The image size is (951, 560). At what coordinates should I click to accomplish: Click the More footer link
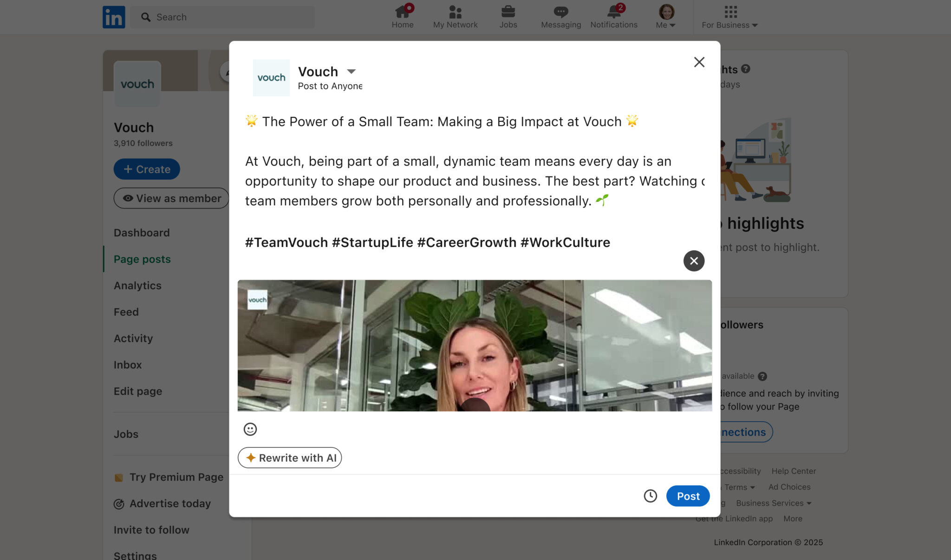tap(793, 519)
